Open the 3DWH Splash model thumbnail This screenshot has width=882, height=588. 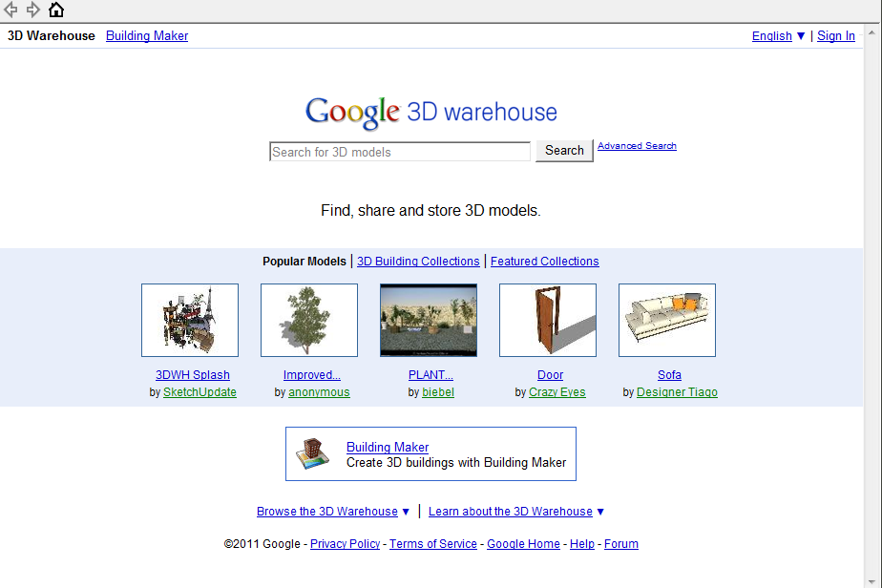click(x=190, y=320)
